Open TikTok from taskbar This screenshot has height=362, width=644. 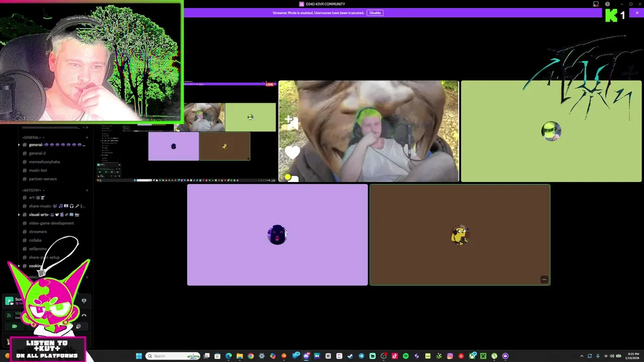coord(394,356)
